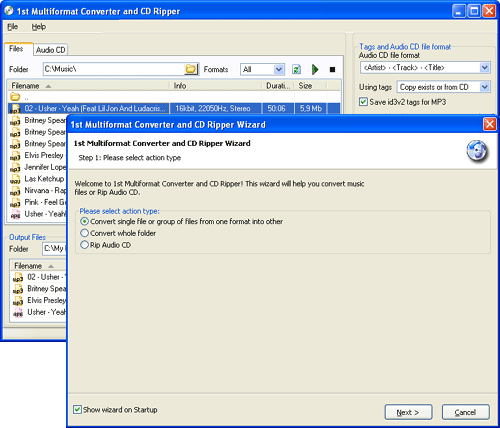This screenshot has width=500, height=428.
Task: Click the CD icon in wizard header
Action: point(477,151)
